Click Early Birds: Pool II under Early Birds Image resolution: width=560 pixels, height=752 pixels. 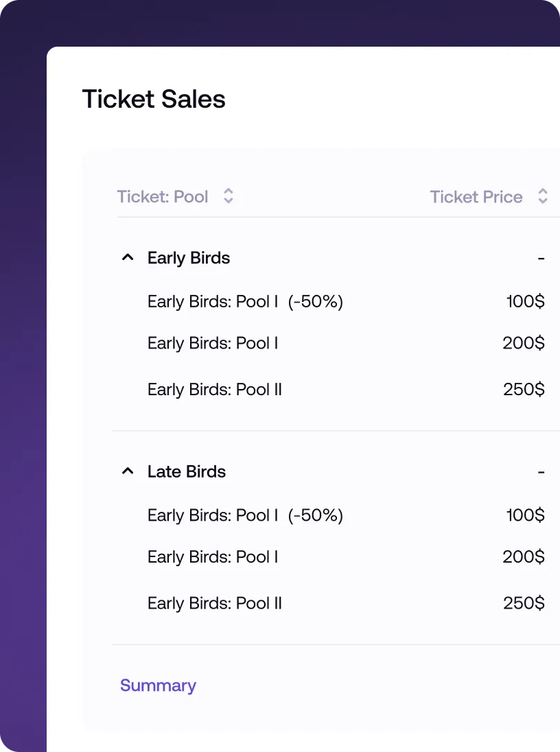[x=215, y=389]
